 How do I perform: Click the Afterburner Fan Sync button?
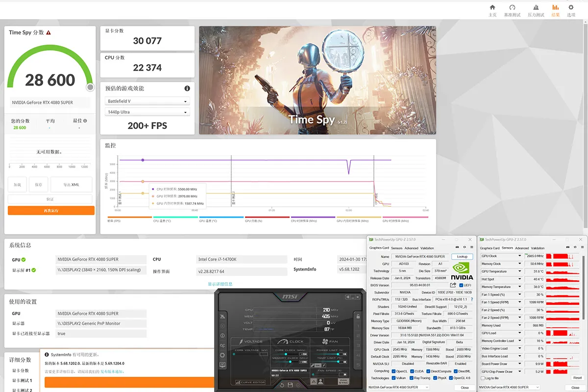tap(343, 382)
